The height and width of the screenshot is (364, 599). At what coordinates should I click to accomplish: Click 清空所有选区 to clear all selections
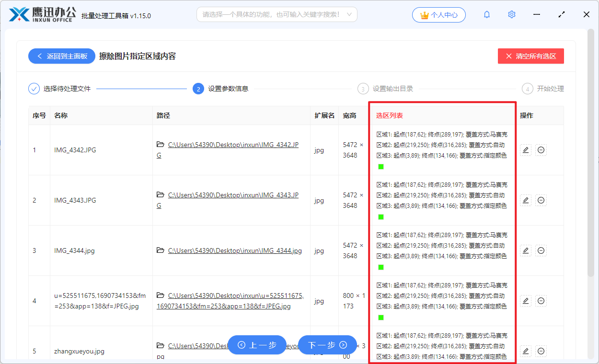pos(530,56)
